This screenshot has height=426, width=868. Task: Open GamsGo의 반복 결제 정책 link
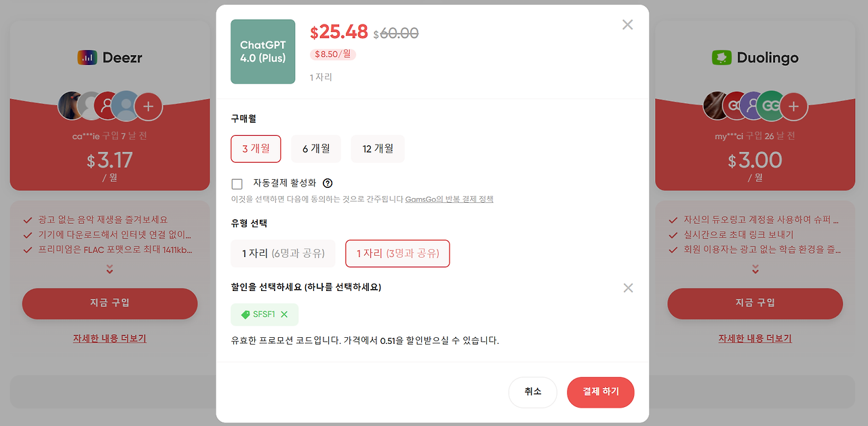(450, 199)
